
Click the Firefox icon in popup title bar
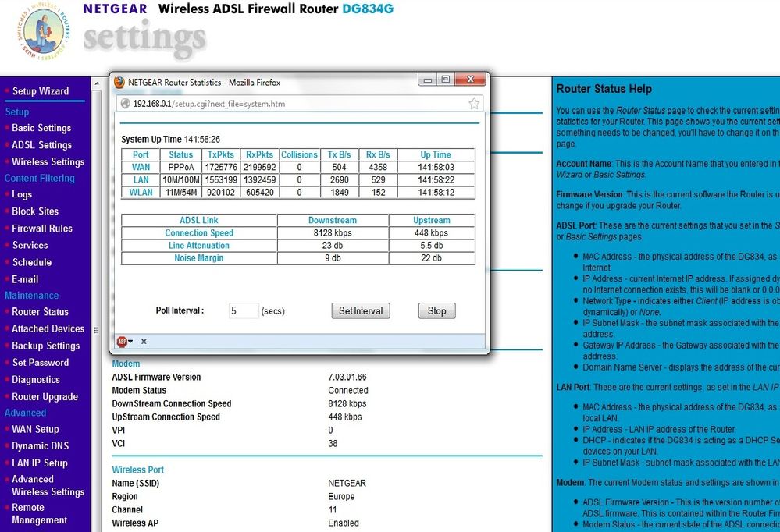119,83
